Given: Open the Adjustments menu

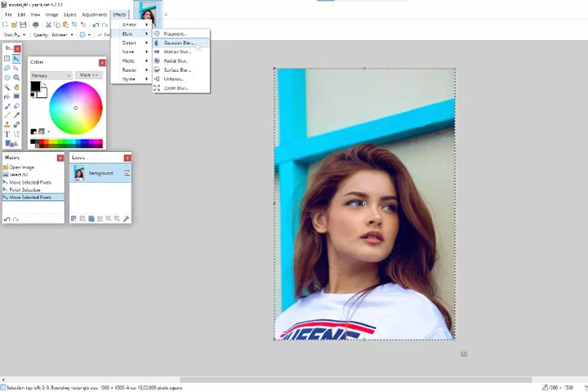Looking at the screenshot, I should (x=94, y=15).
